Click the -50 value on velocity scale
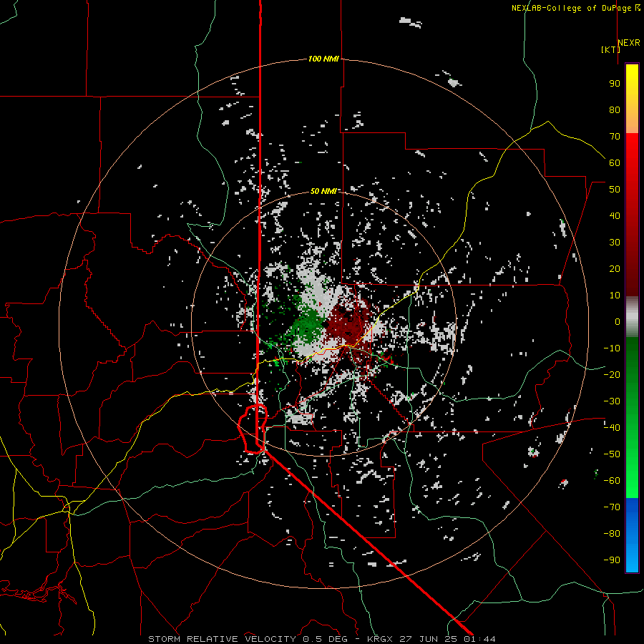This screenshot has height=644, width=644. 612,454
